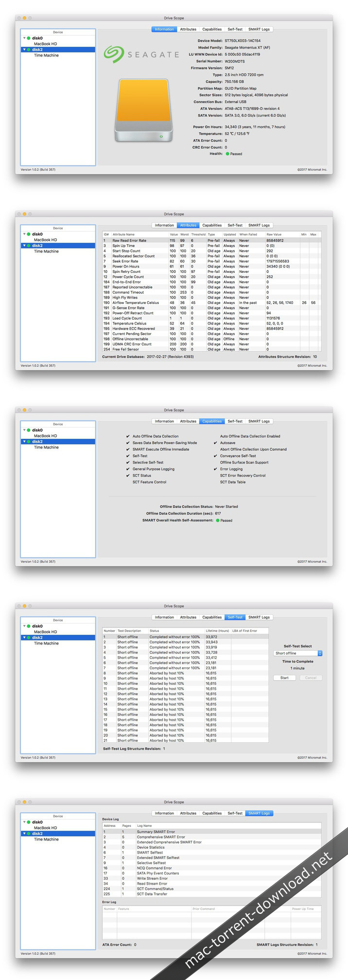Toggle the Conveyance Self-Test checkmark
The image size is (348, 980).
(x=215, y=456)
